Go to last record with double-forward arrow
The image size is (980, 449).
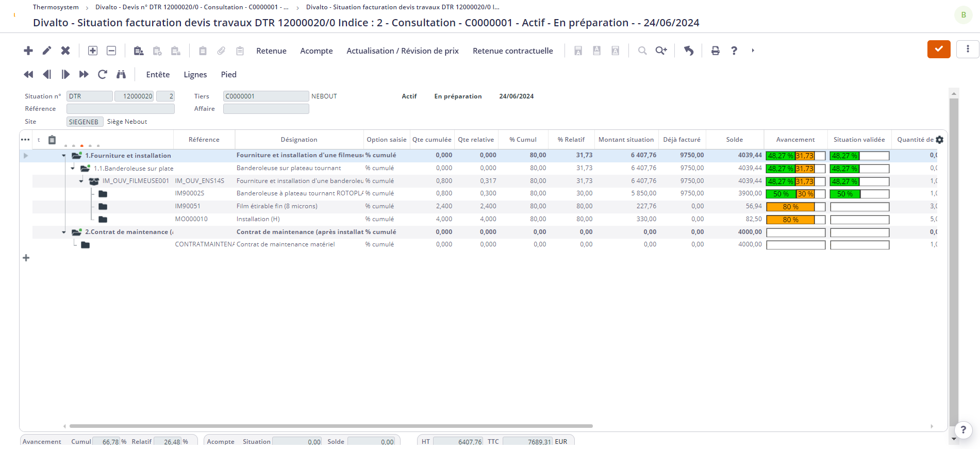[84, 74]
